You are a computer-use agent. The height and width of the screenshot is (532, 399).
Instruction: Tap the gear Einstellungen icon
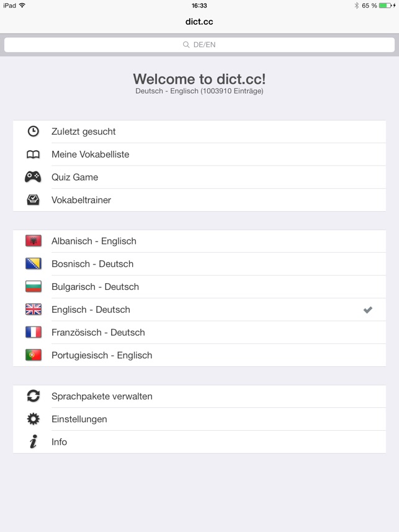point(33,419)
